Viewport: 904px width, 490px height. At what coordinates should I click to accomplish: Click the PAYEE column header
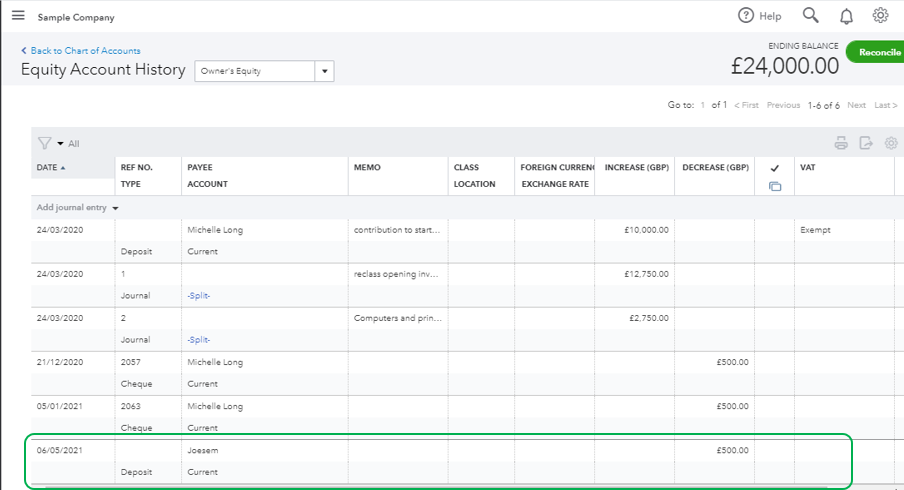point(199,167)
